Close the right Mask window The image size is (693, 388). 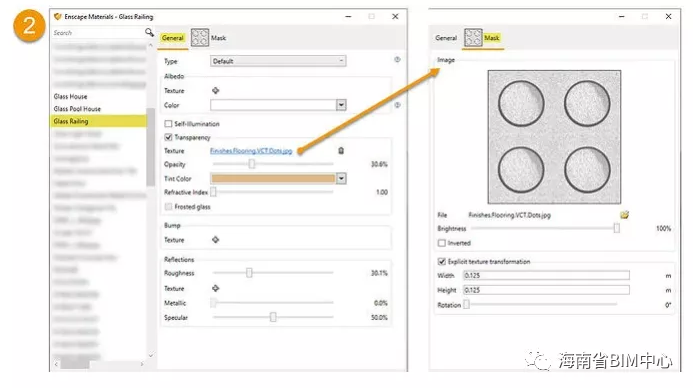668,16
